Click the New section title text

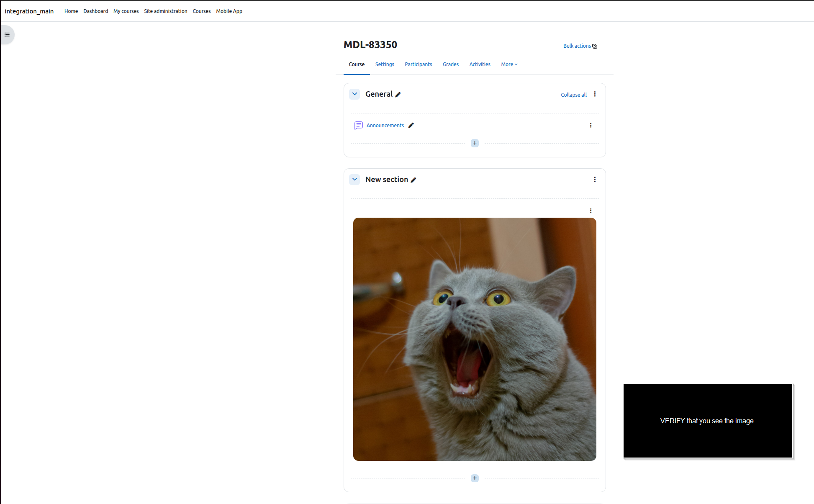(x=387, y=180)
